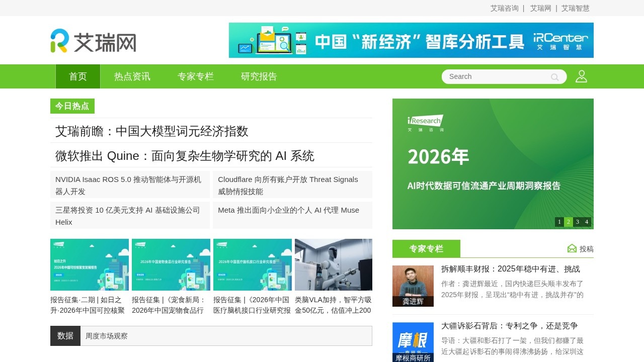Click the 艾瑞智慧 top link
644x362 pixels.
[576, 8]
